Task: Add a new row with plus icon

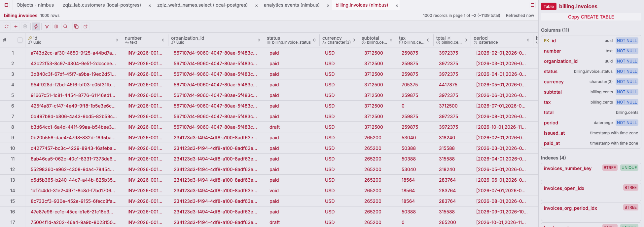Action: (16, 26)
